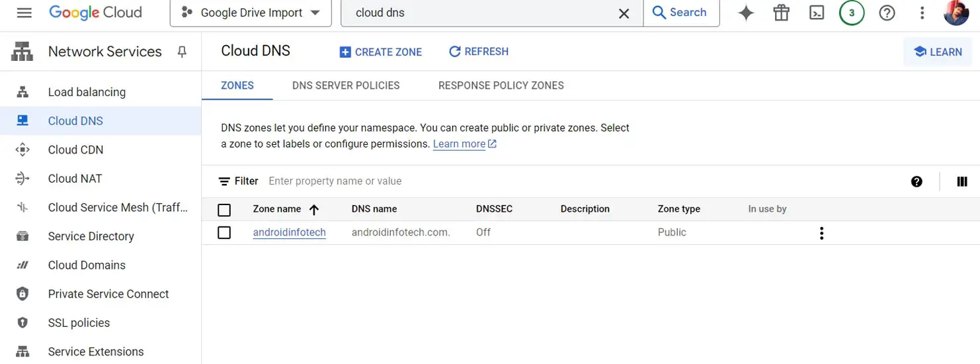The width and height of the screenshot is (980, 364).
Task: Click the Load balancing icon
Action: pyautogui.click(x=22, y=92)
